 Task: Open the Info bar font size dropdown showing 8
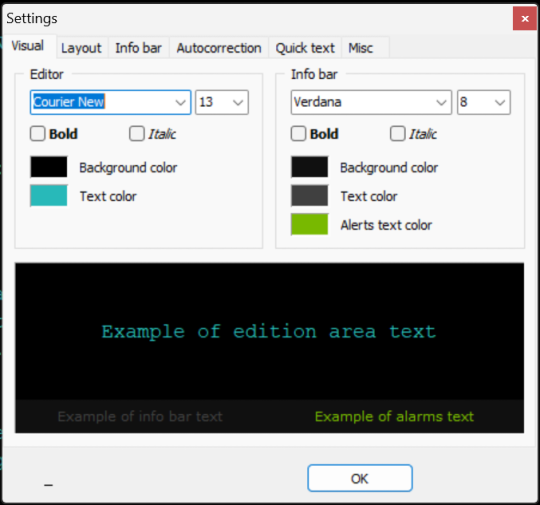point(484,102)
